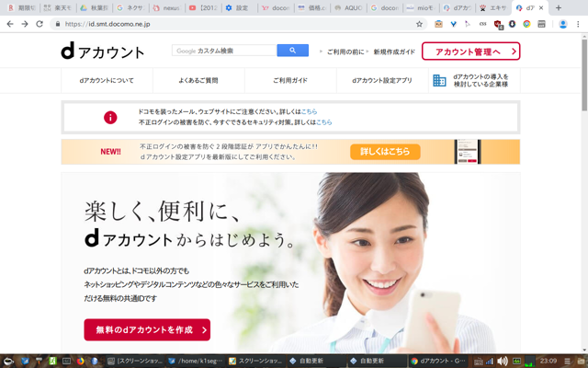Viewport: 588px width, 368px height.
Task: Click the dアカウント logo
Action: 102,51
